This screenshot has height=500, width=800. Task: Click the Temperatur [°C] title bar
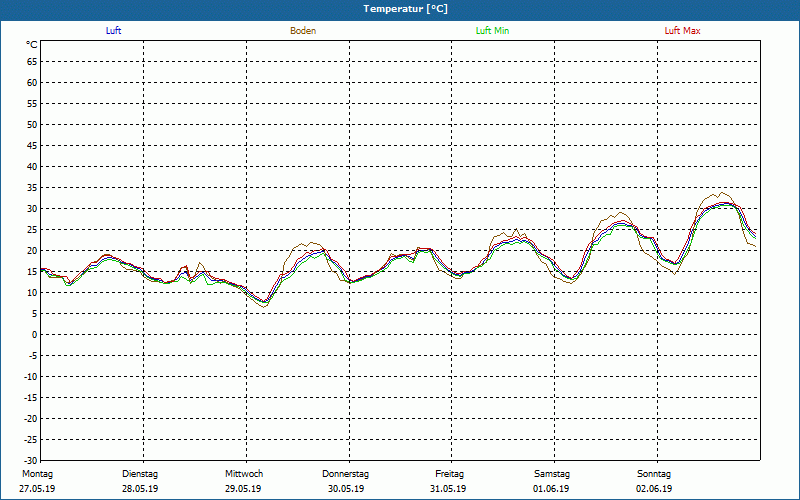pyautogui.click(x=400, y=9)
